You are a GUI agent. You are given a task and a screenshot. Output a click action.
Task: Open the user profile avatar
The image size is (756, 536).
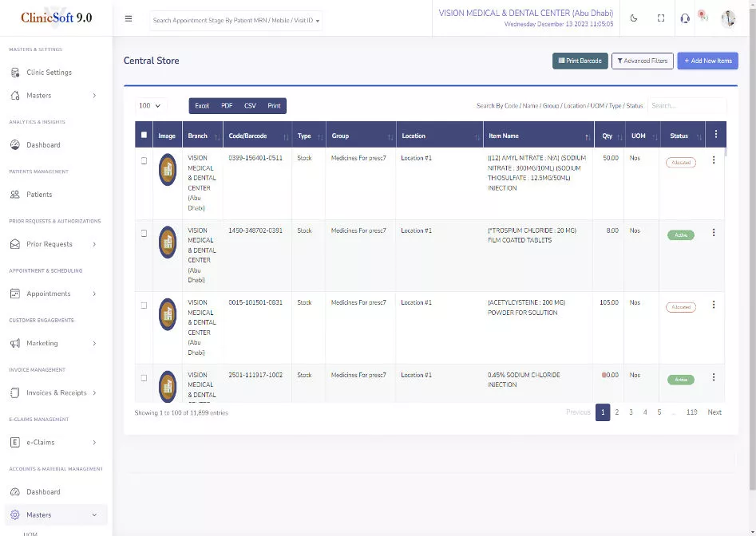click(x=728, y=18)
